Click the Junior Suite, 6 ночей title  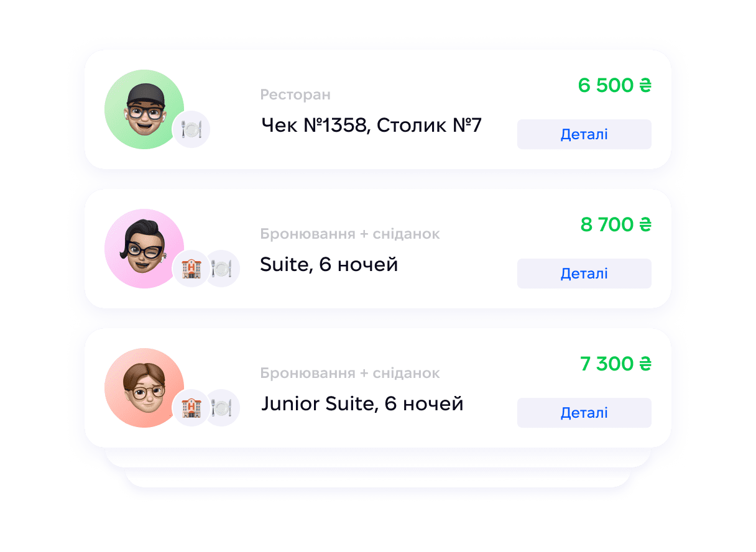[x=362, y=404]
